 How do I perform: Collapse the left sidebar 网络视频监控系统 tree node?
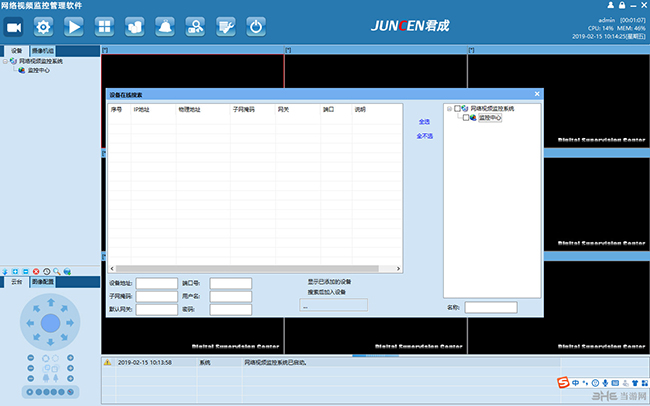tap(6, 61)
